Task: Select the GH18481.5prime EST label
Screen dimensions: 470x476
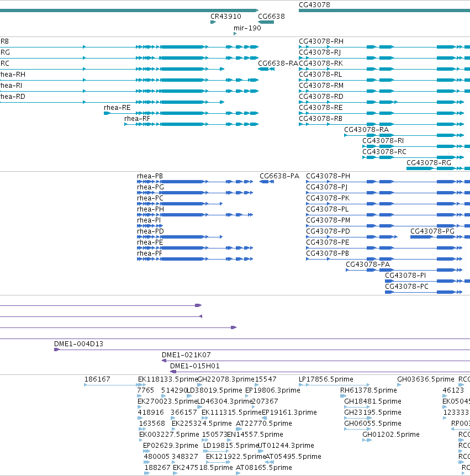Action: point(373,401)
